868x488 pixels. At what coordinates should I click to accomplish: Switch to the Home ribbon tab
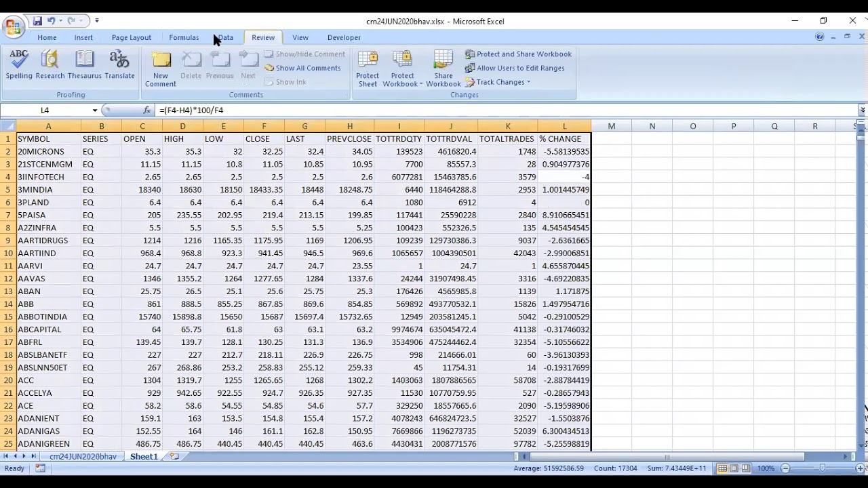tap(47, 37)
